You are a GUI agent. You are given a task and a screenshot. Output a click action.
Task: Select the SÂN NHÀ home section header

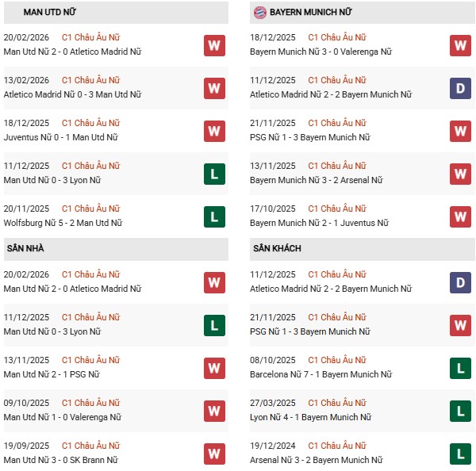click(x=25, y=248)
